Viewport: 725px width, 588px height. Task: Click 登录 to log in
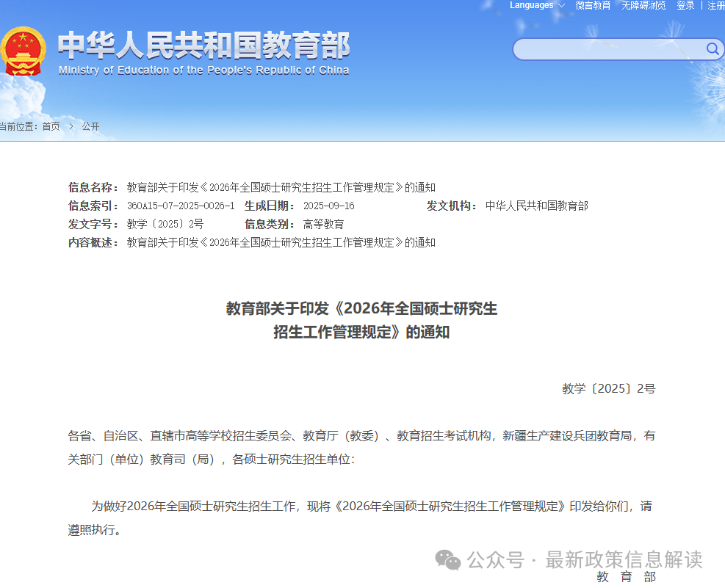(x=685, y=5)
